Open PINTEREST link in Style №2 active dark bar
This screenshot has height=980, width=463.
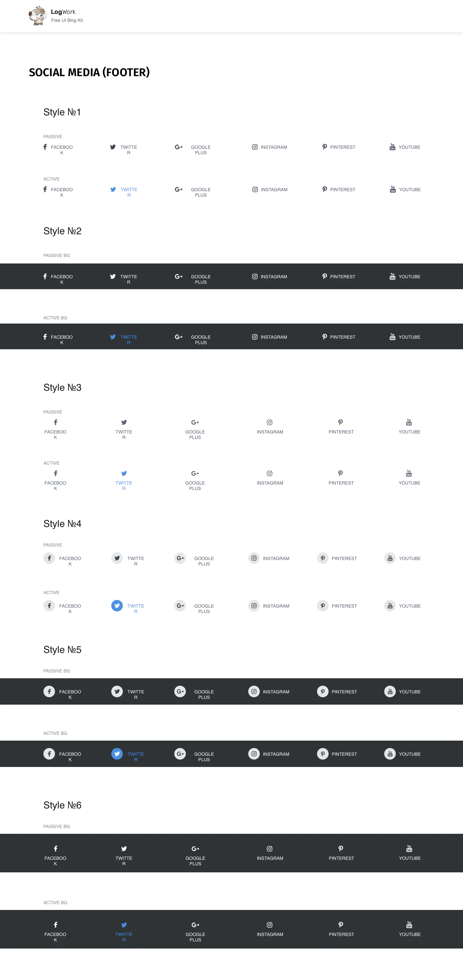343,337
